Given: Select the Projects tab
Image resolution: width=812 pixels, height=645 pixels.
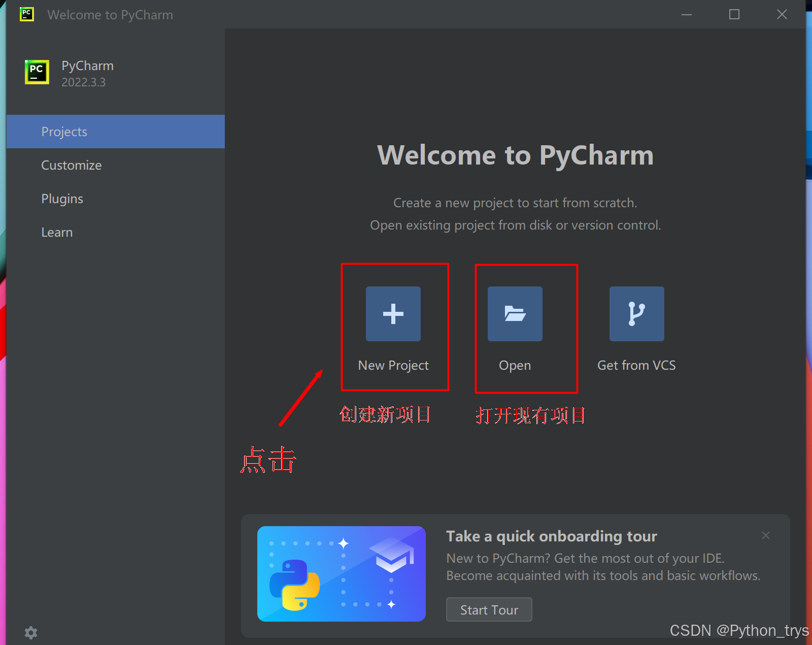Looking at the screenshot, I should [x=116, y=132].
